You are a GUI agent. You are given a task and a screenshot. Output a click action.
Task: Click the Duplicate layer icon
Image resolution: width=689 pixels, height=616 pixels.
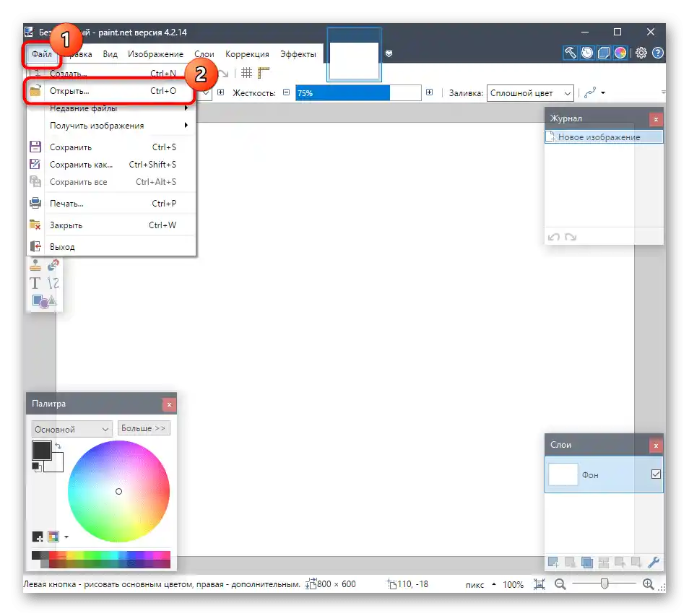pos(586,562)
